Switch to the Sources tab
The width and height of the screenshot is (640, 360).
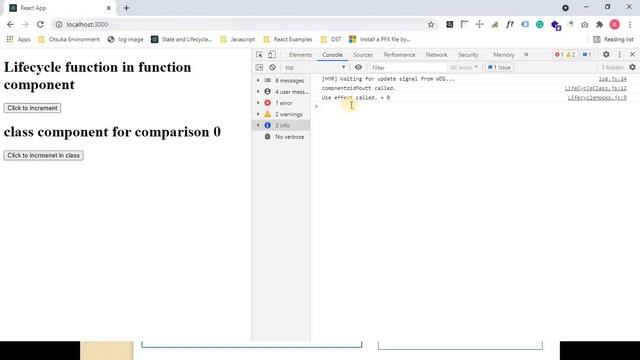tap(363, 55)
